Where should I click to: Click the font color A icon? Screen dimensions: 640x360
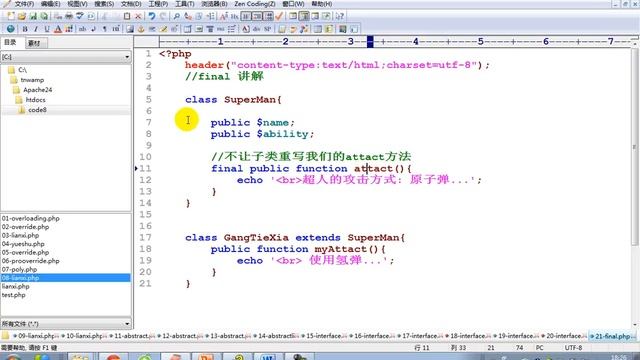pos(58,29)
